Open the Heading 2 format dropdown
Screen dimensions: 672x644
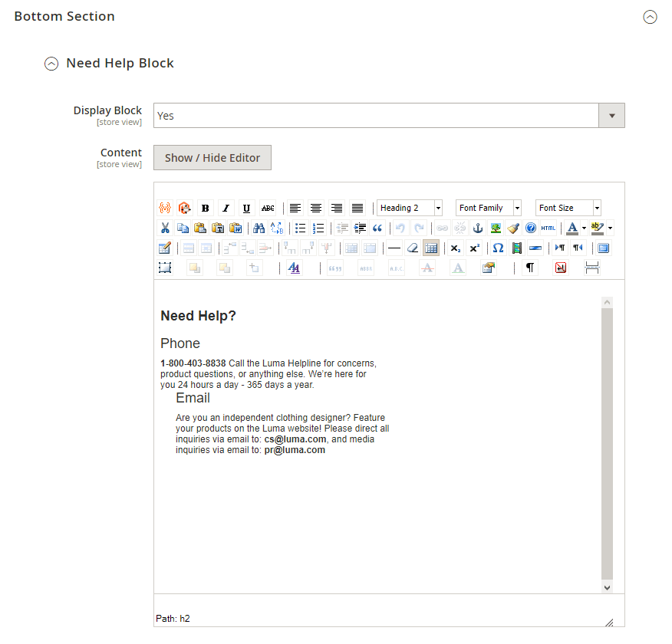pos(410,208)
